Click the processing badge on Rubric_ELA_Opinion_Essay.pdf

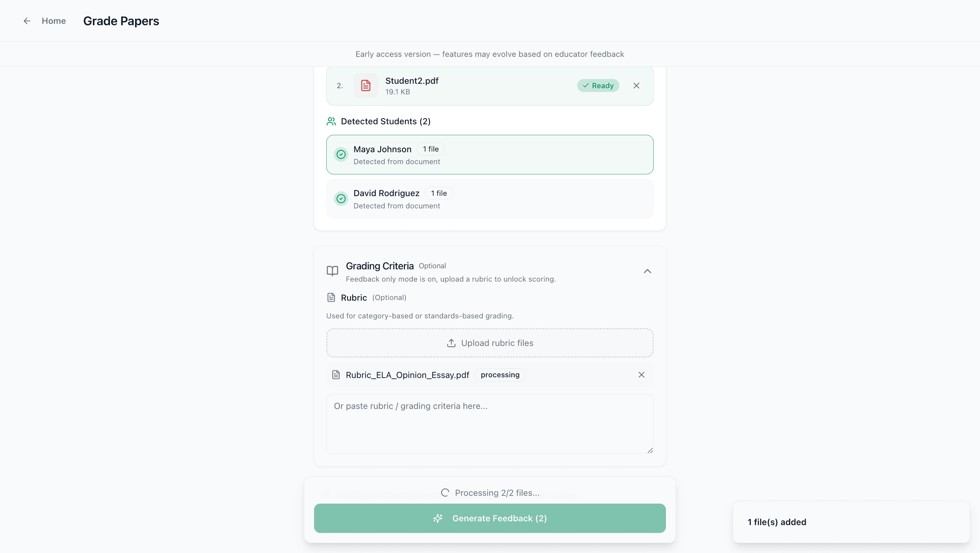coord(500,375)
